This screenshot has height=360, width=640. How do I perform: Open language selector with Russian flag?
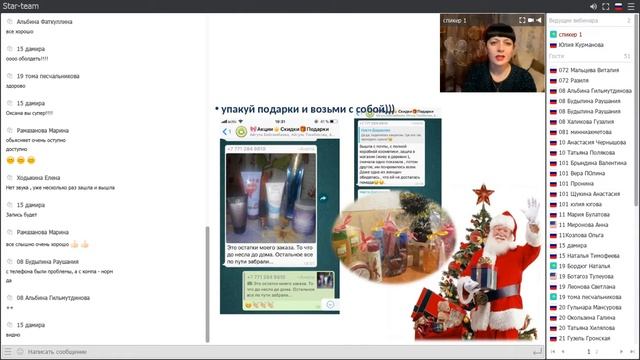coord(618,7)
